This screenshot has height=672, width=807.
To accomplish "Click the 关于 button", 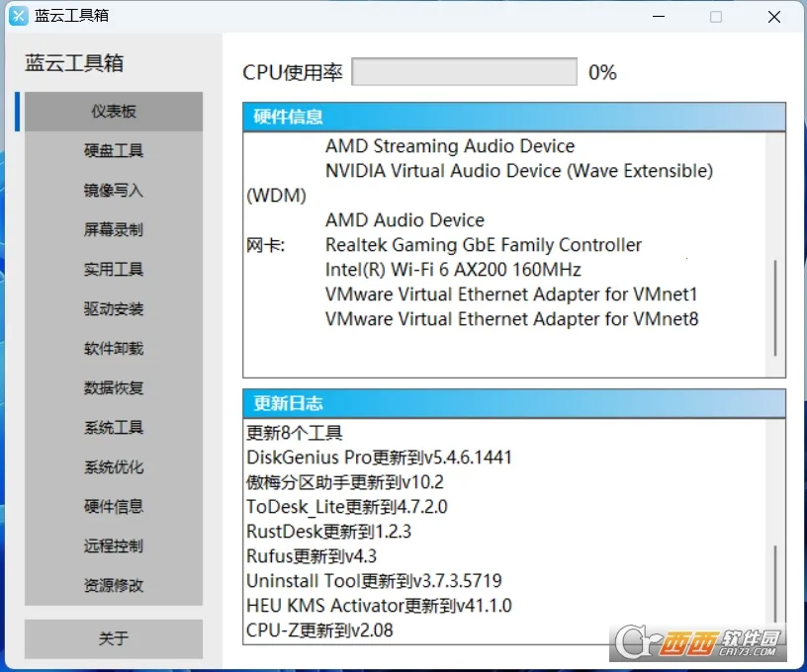I will [x=114, y=639].
